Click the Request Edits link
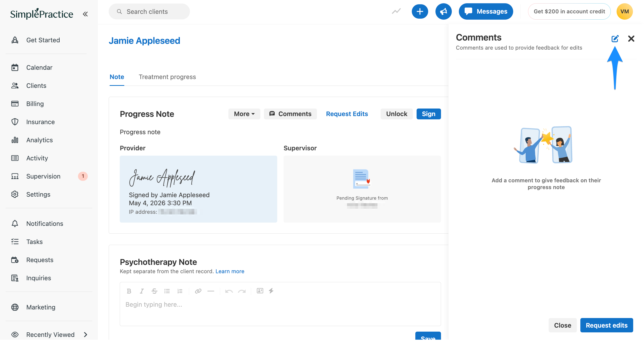This screenshot has width=644, height=350. tap(347, 114)
